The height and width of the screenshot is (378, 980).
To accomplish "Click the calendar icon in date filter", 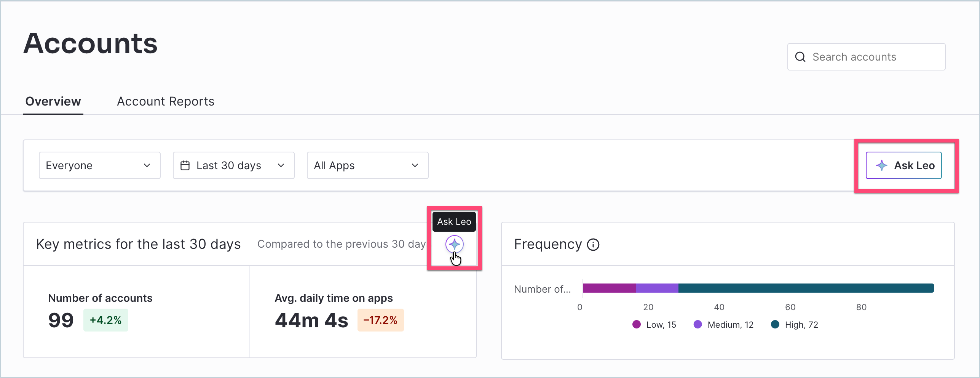I will click(185, 165).
